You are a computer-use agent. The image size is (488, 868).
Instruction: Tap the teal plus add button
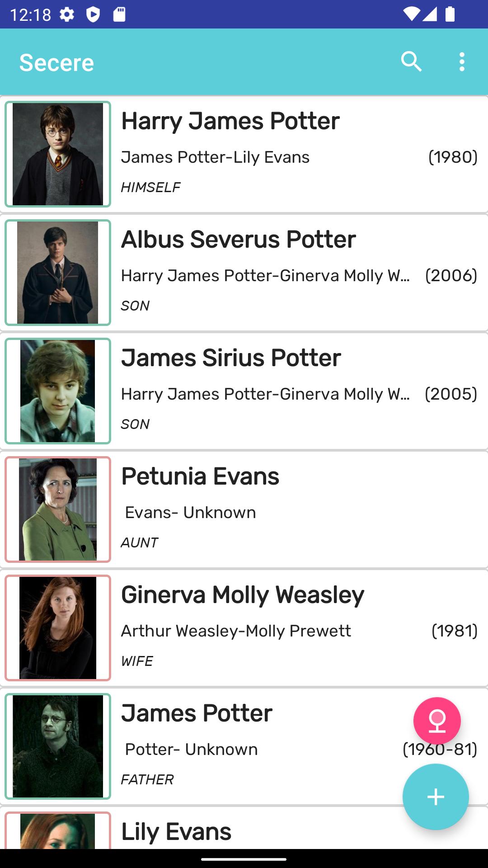pyautogui.click(x=436, y=797)
